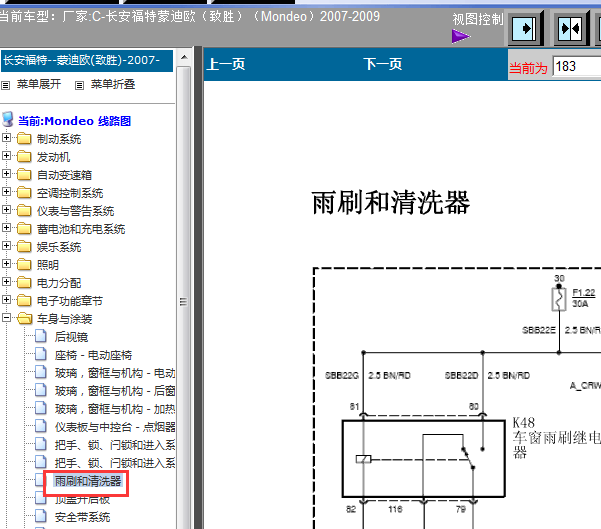The height and width of the screenshot is (529, 601).
Task: Open the 后视镜 diagram page
Action: [71, 337]
